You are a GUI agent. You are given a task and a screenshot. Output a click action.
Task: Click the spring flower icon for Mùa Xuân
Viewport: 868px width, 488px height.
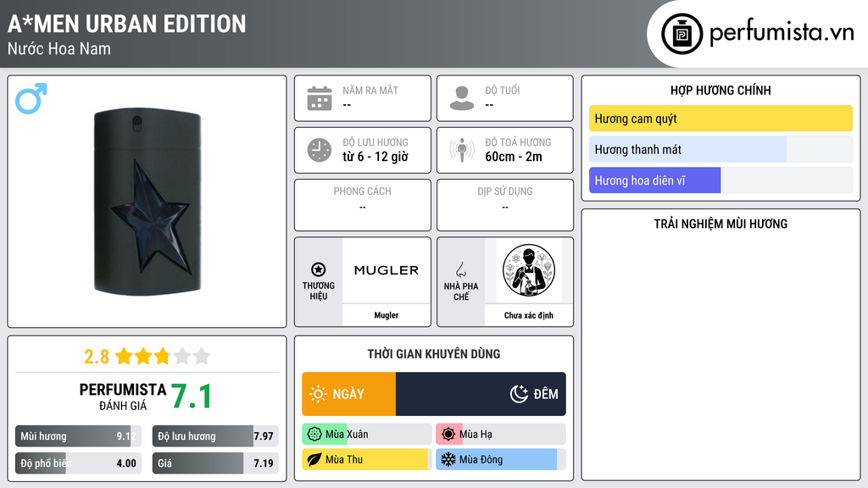[x=314, y=435]
